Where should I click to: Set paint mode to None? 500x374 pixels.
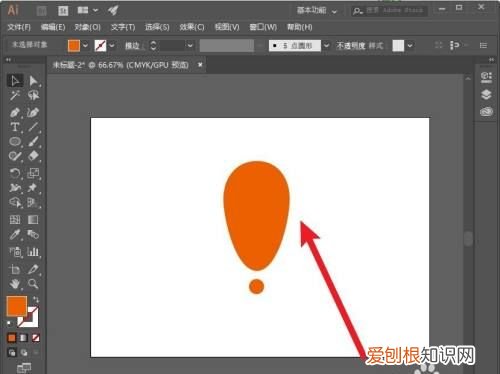pyautogui.click(x=36, y=338)
